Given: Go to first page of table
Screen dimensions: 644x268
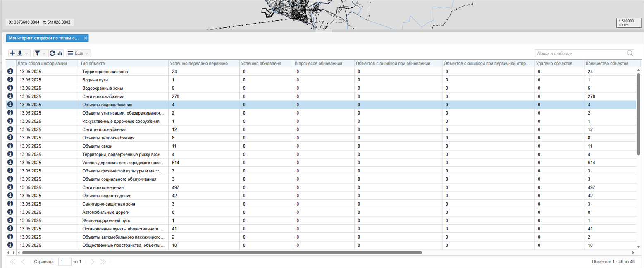Looking at the screenshot, I should [12, 262].
